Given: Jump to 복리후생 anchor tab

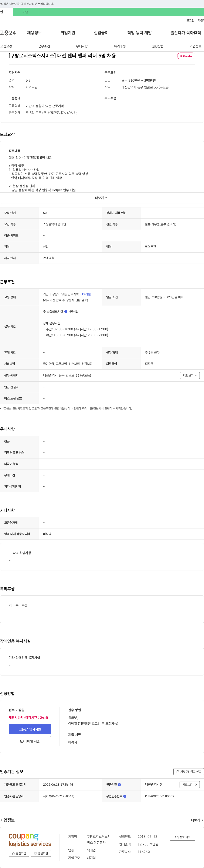Looking at the screenshot, I should click(119, 46).
